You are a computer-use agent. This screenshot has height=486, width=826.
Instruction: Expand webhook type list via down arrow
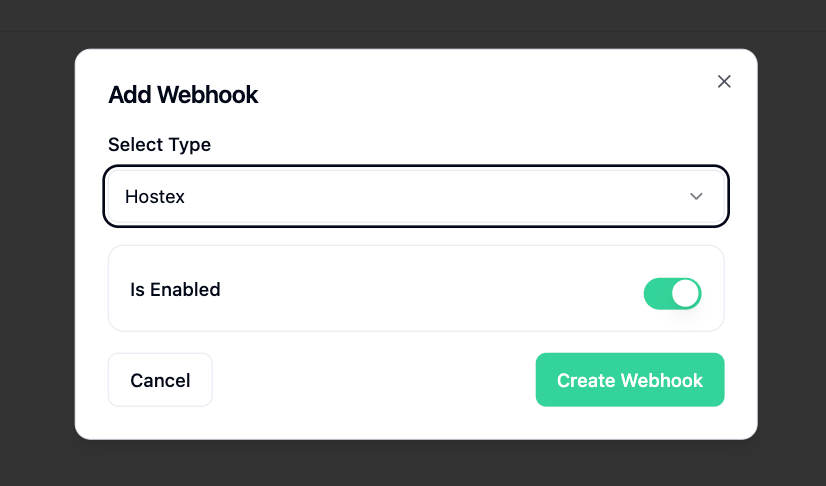click(696, 196)
